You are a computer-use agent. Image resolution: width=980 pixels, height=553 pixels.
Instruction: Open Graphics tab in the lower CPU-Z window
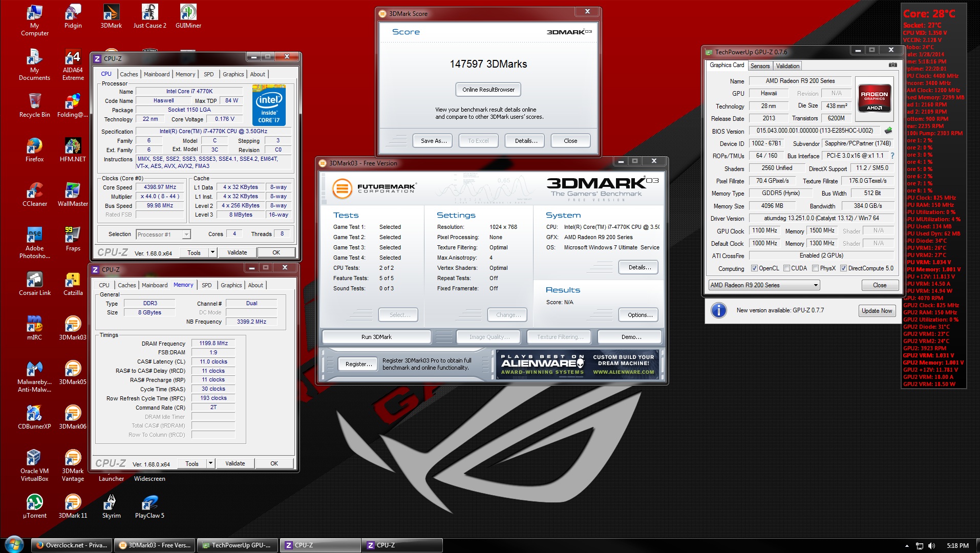(x=231, y=285)
